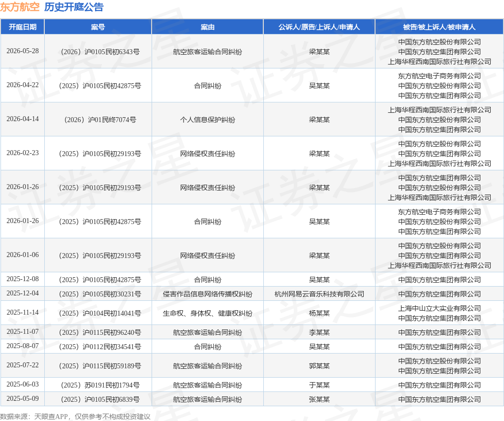Select the date 2026-05-28
Image resolution: width=504 pixels, height=421 pixels.
(23, 51)
